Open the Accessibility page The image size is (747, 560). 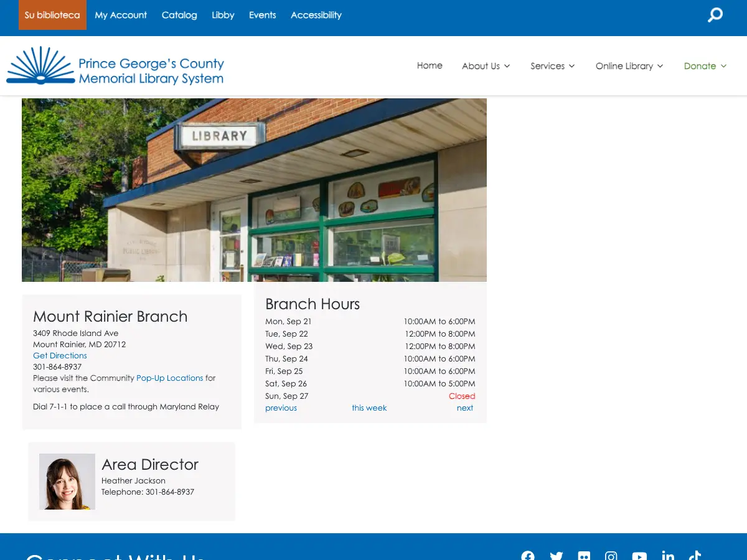(x=316, y=15)
